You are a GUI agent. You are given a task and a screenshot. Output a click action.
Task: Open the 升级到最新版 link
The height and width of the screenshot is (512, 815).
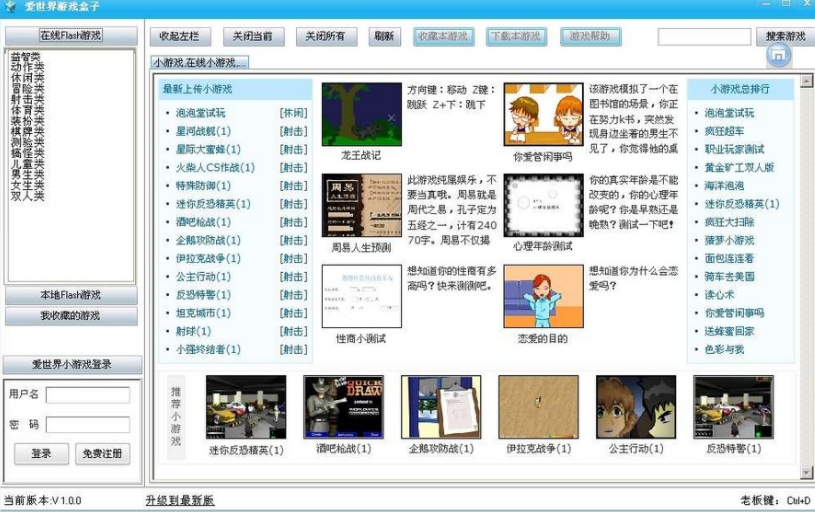[x=180, y=501]
